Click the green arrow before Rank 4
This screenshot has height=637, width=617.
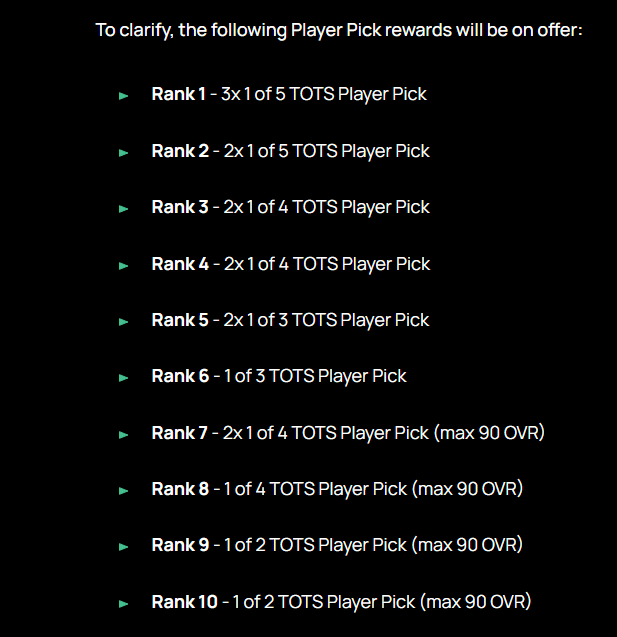[x=124, y=265]
